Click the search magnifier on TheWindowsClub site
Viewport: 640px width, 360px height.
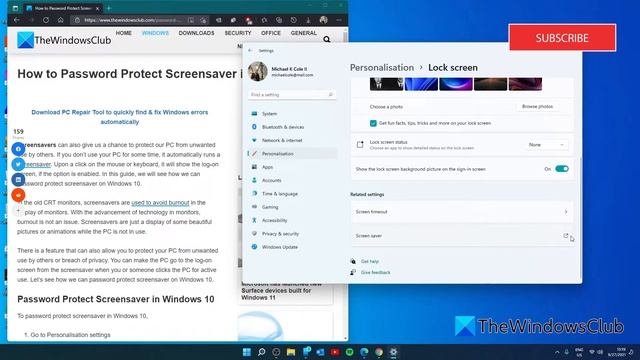point(327,40)
